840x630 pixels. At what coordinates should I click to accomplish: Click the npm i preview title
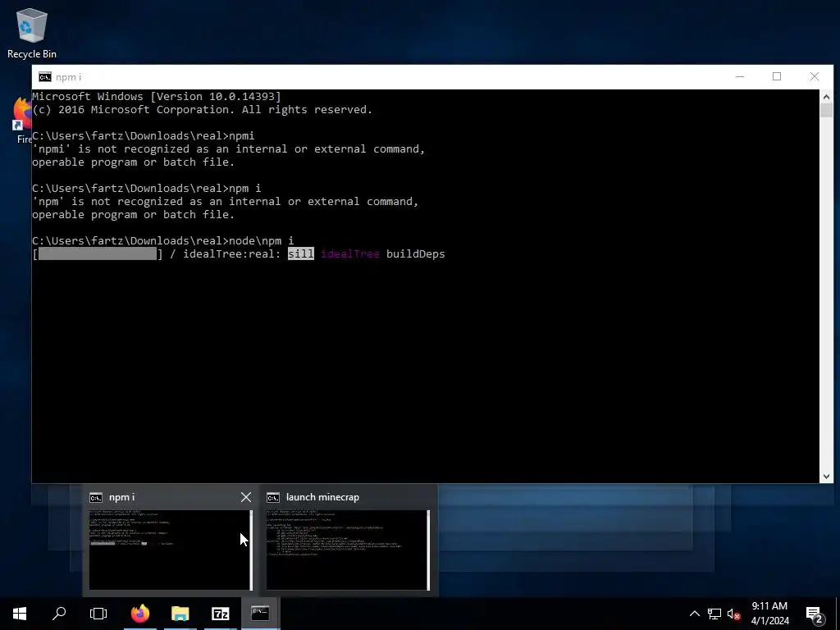pyautogui.click(x=121, y=497)
